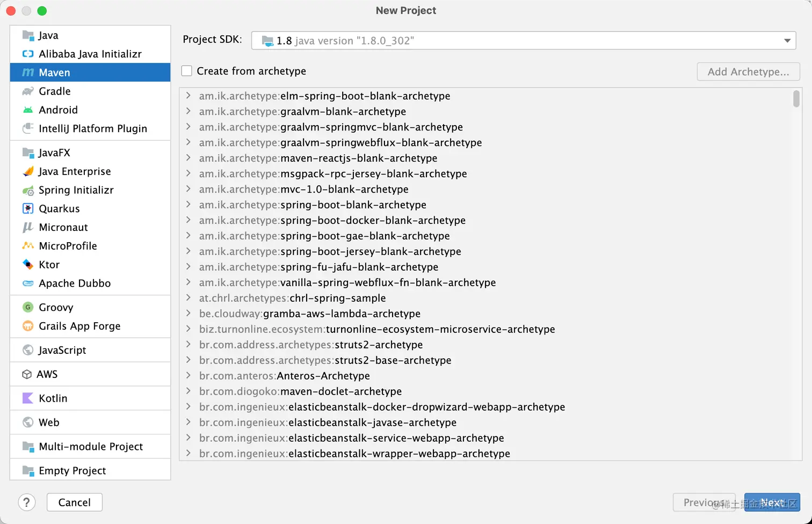This screenshot has height=524, width=812.
Task: Select the MicroProfile icon
Action: 28,246
